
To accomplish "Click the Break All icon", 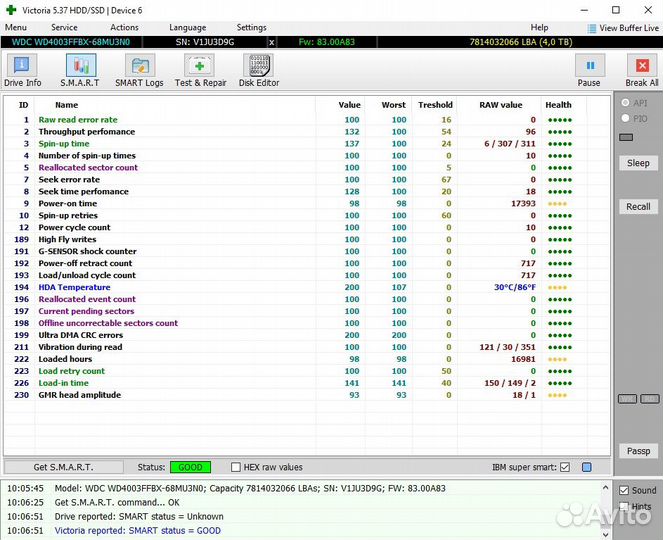I will 641,70.
